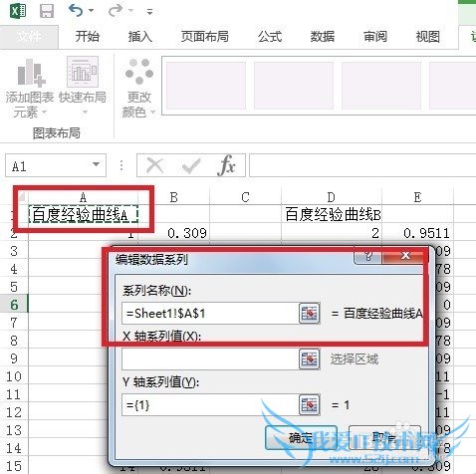
Task: Select row 13 header
Action: tap(14, 430)
